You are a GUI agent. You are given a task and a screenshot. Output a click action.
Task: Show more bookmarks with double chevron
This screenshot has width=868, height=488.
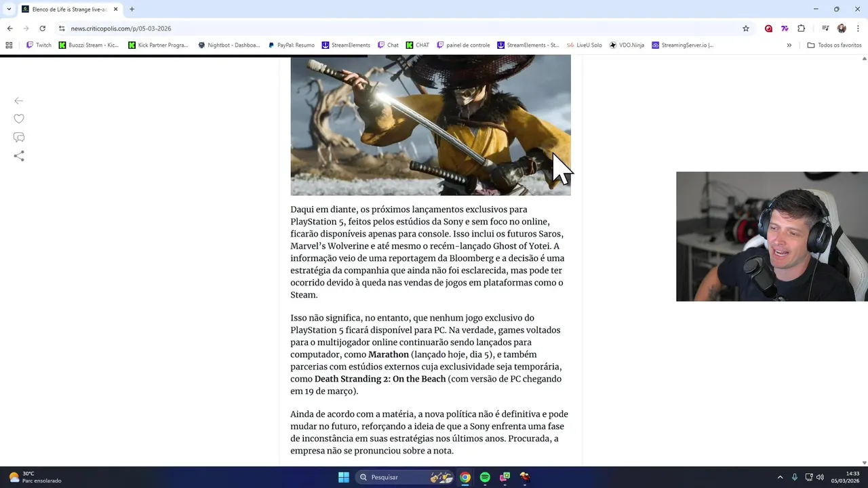point(789,45)
